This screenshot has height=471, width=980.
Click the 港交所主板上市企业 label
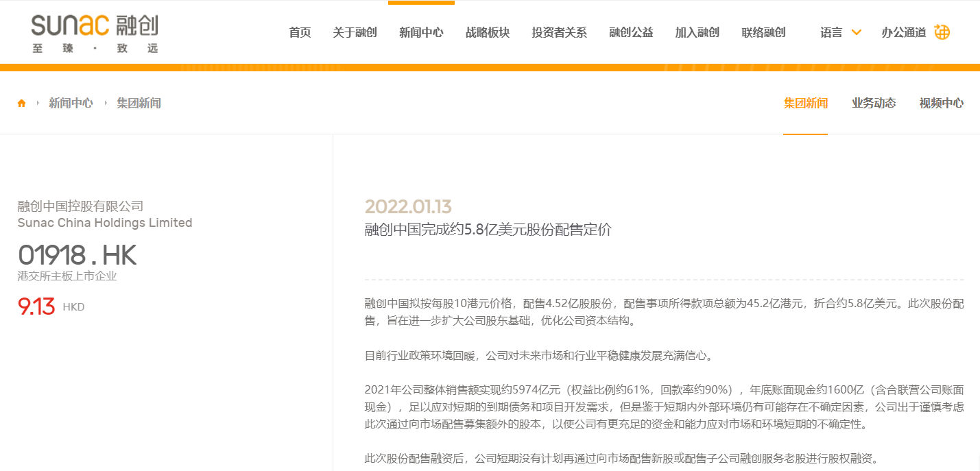pyautogui.click(x=67, y=276)
